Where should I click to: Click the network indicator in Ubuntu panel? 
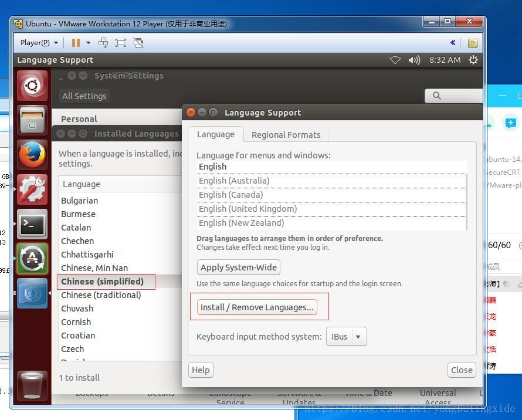[395, 60]
